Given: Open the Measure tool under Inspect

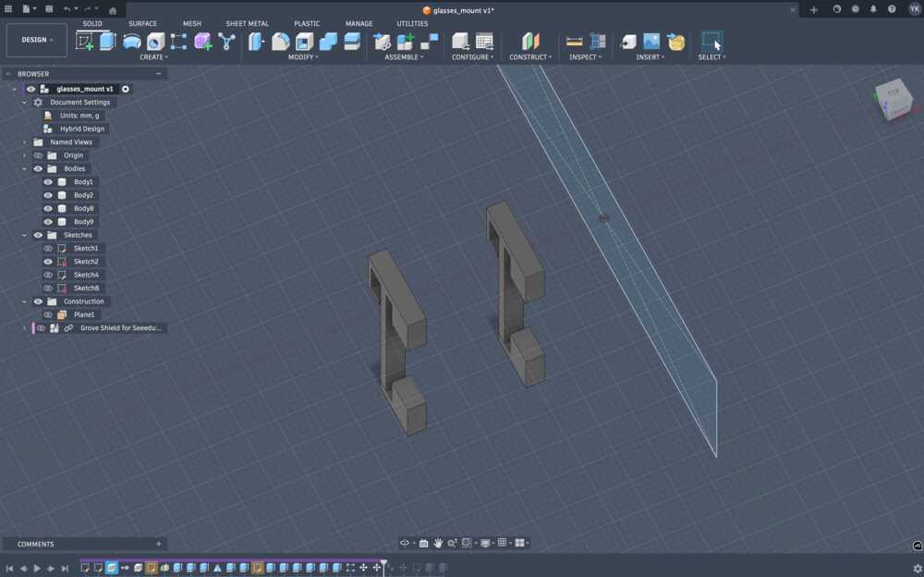Looking at the screenshot, I should [573, 42].
